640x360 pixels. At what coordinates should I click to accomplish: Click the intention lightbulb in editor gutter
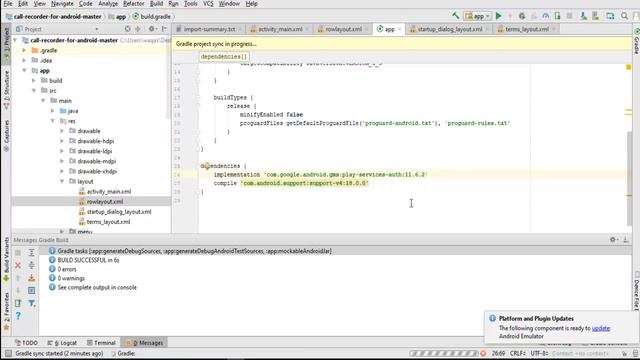tap(207, 166)
